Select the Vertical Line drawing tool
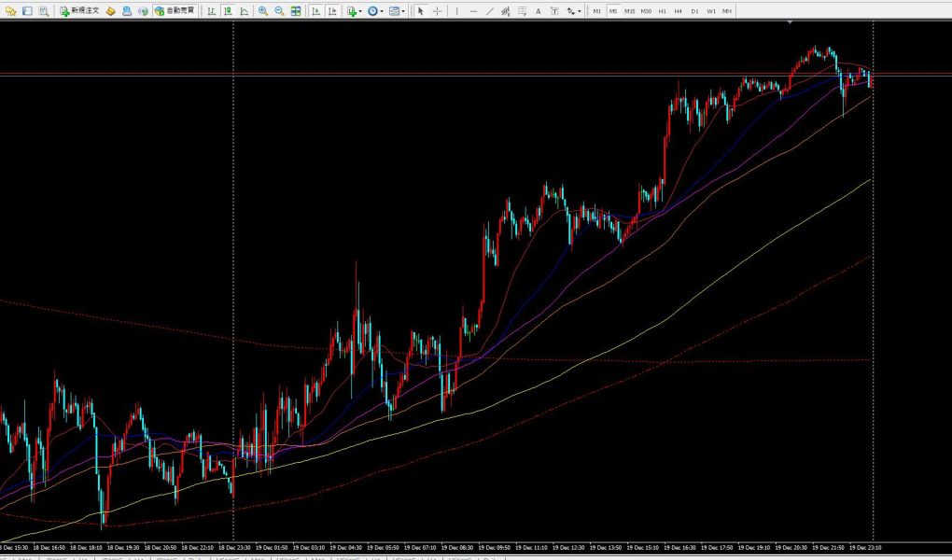Image resolution: width=952 pixels, height=560 pixels. (x=457, y=11)
